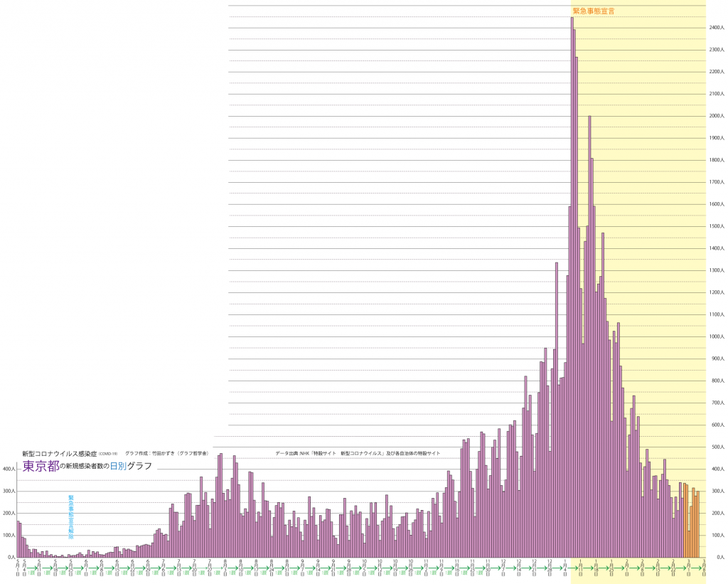
Task: Click the 0人 label on the right axis
Action: click(718, 557)
